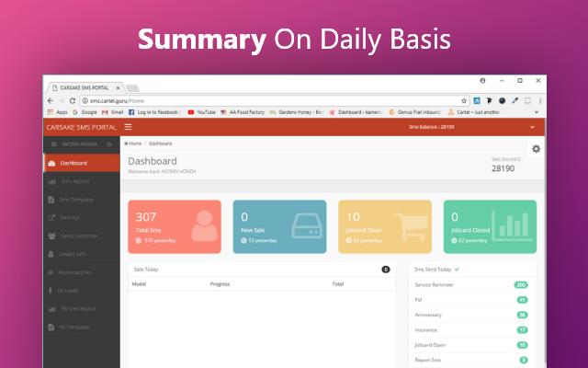Open Sms Report in the sidebar
Screen dimensions: 588x368
tap(82, 181)
